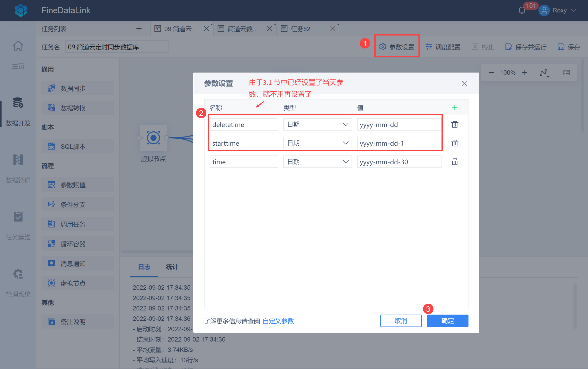
Task: Click the 任务列表 header
Action: tap(54, 29)
